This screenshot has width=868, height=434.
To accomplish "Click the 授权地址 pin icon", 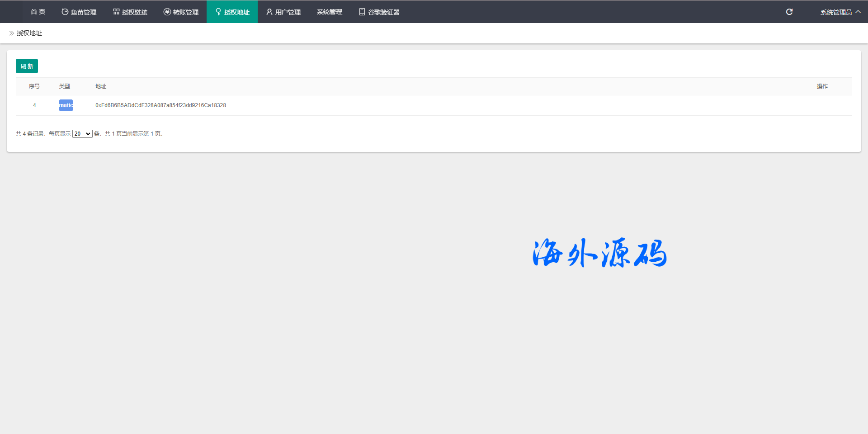I will point(218,12).
